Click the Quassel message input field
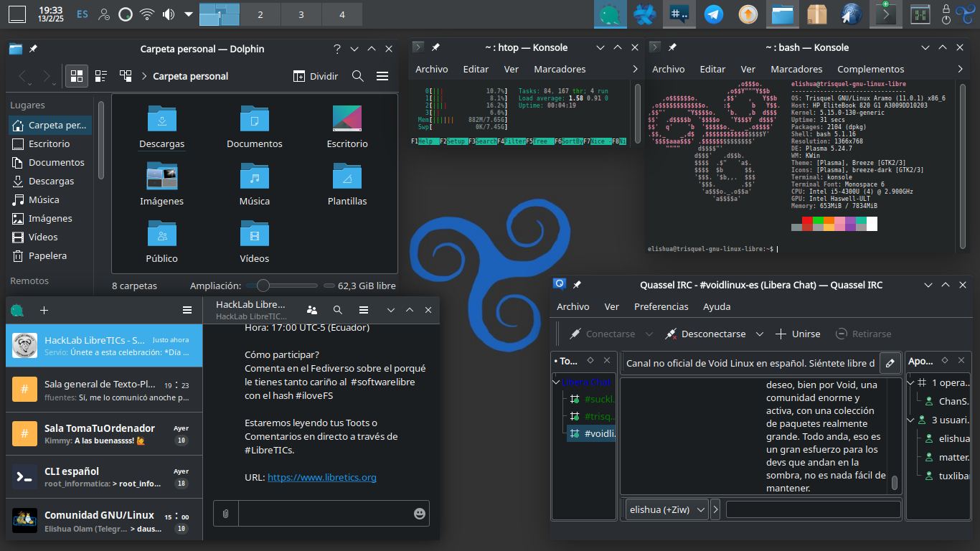Screen dimensions: 980x551 coord(813,509)
